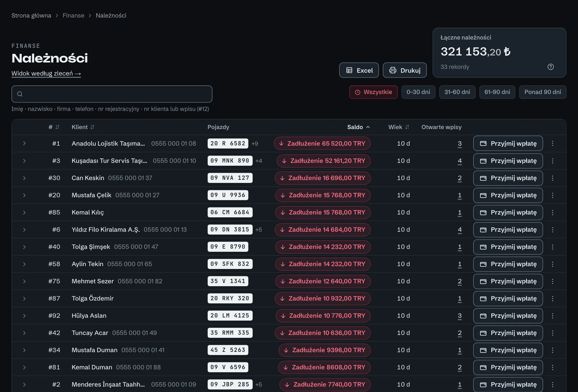Sort the table by Klient column
Viewport: 578px width, 392px height.
coord(83,127)
